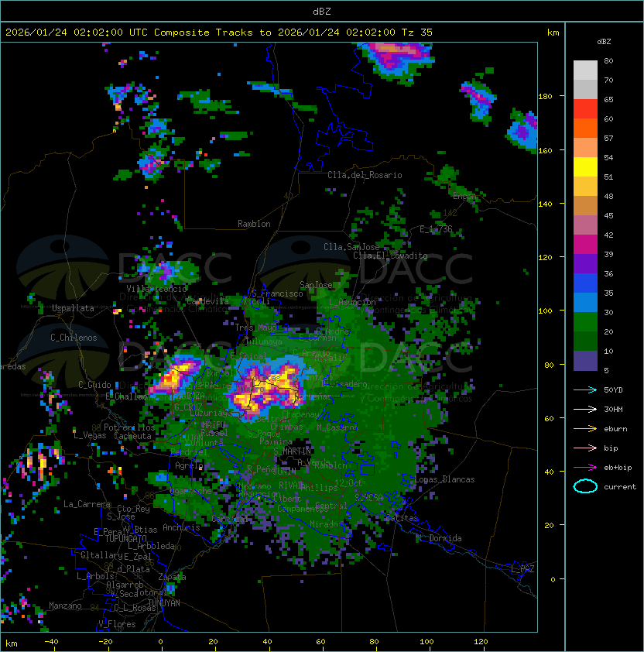The image size is (644, 652).
Task: Click the C_Chilenos place label
Action: point(74,338)
